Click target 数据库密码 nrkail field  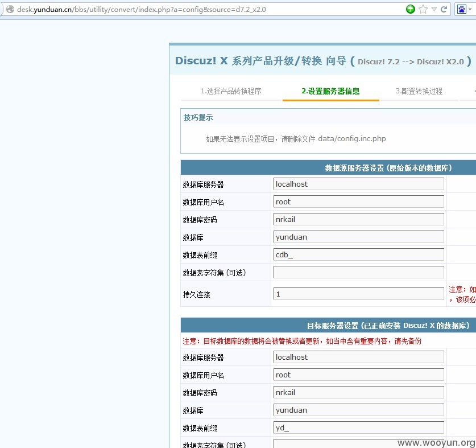(x=358, y=392)
